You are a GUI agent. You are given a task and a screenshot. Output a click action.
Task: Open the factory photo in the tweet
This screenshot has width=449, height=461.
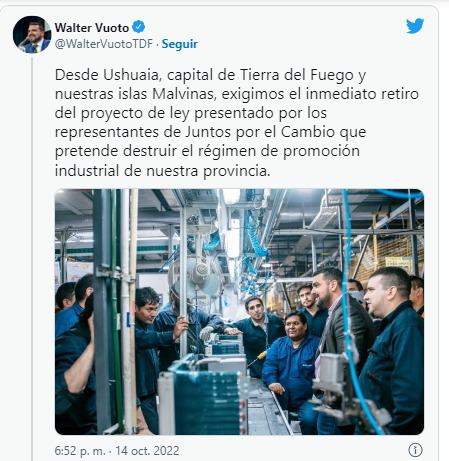click(239, 312)
